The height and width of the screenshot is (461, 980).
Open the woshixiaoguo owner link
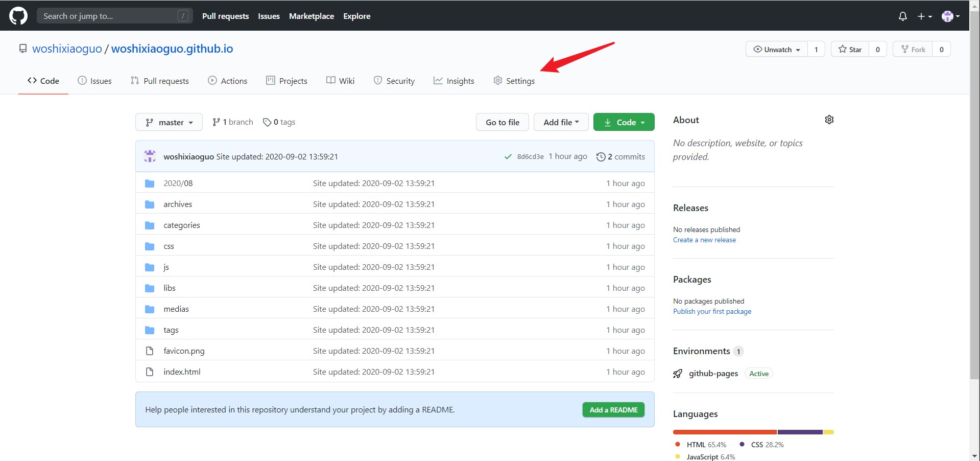pyautogui.click(x=67, y=49)
